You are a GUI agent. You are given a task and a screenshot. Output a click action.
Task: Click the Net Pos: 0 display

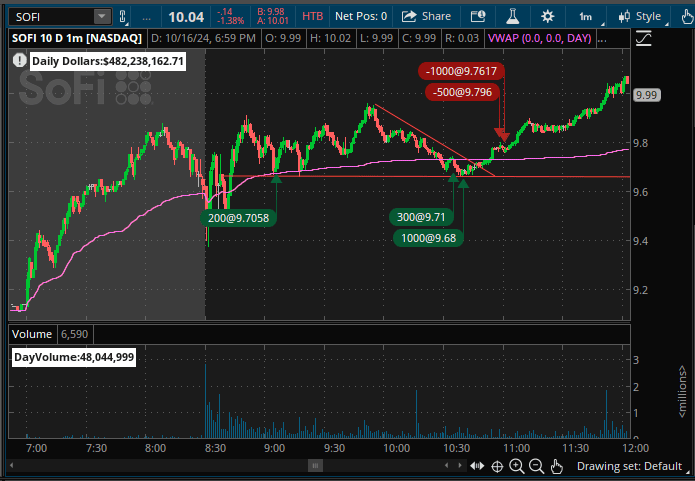tap(361, 16)
